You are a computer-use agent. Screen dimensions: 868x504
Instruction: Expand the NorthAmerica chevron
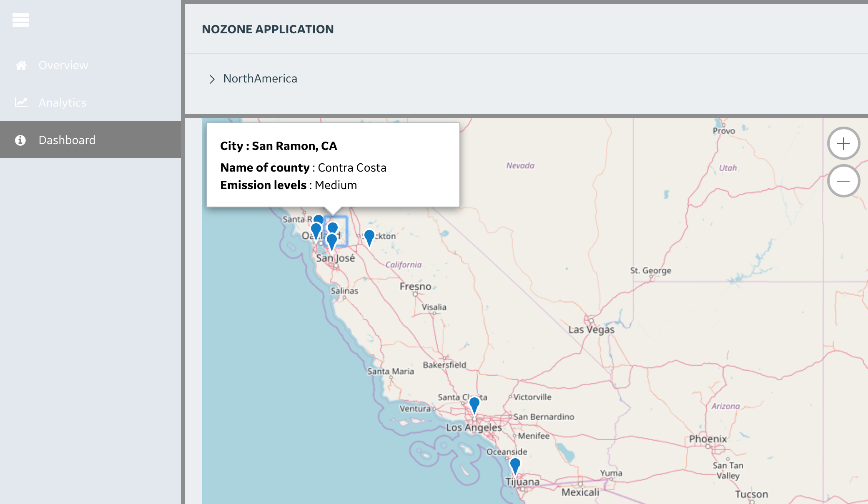212,79
